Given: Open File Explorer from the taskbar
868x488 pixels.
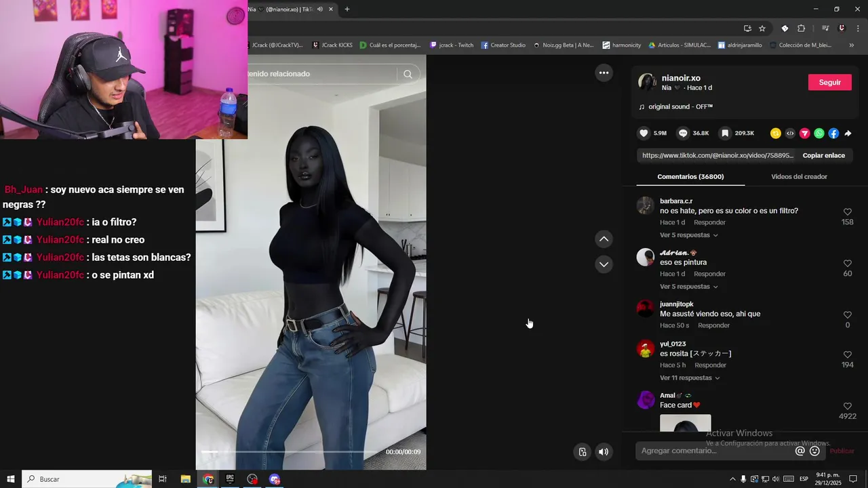Looking at the screenshot, I should [x=185, y=479].
